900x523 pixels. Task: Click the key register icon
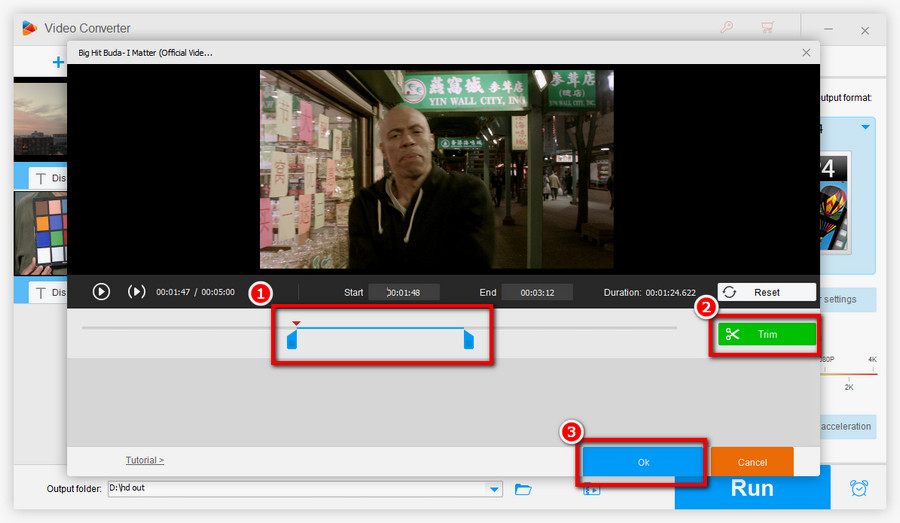(727, 27)
